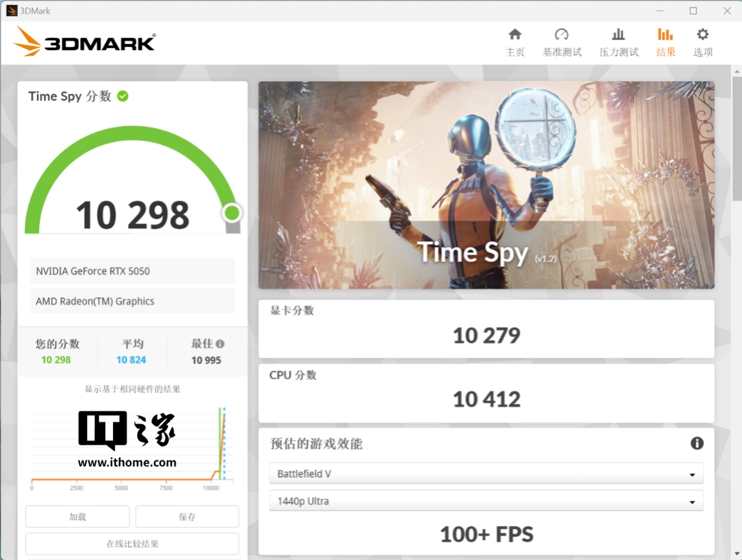Click the CPU 分数 label

coord(293,375)
